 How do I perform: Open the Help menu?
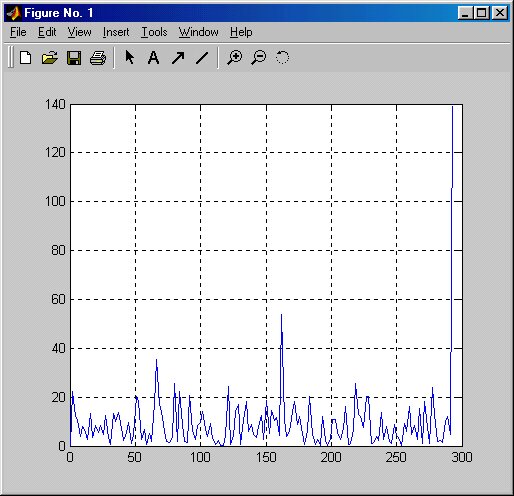241,32
